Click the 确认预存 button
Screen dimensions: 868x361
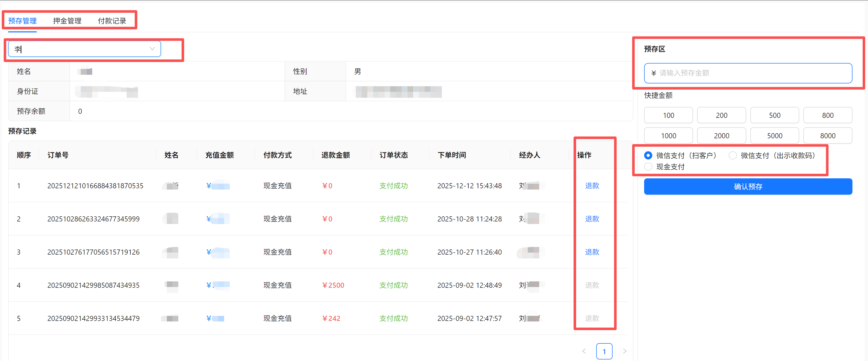tap(748, 186)
